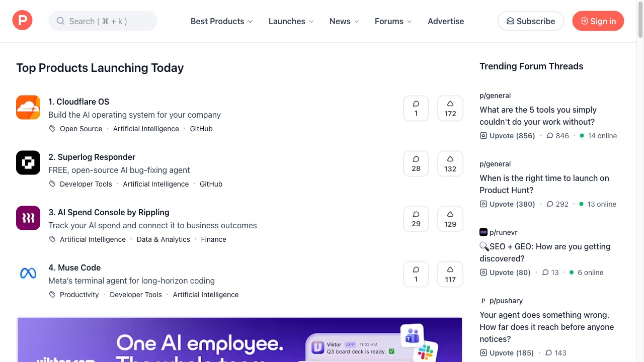Screen dimensions: 644x362
Task: Select Developer Tools tag on Superlog Responder
Action: click(86, 184)
